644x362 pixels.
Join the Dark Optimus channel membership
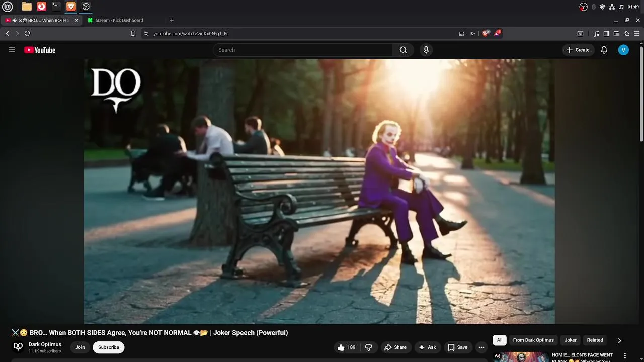(x=80, y=347)
